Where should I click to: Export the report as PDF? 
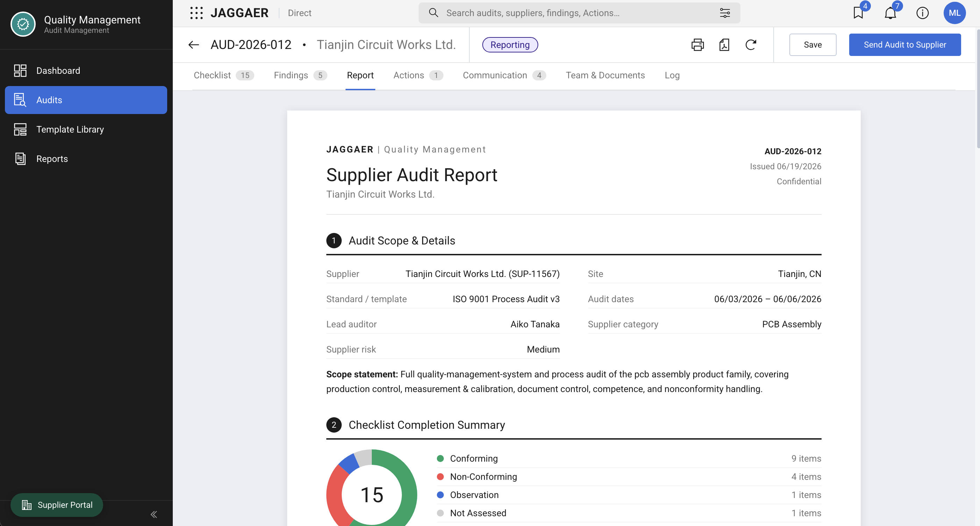tap(724, 45)
